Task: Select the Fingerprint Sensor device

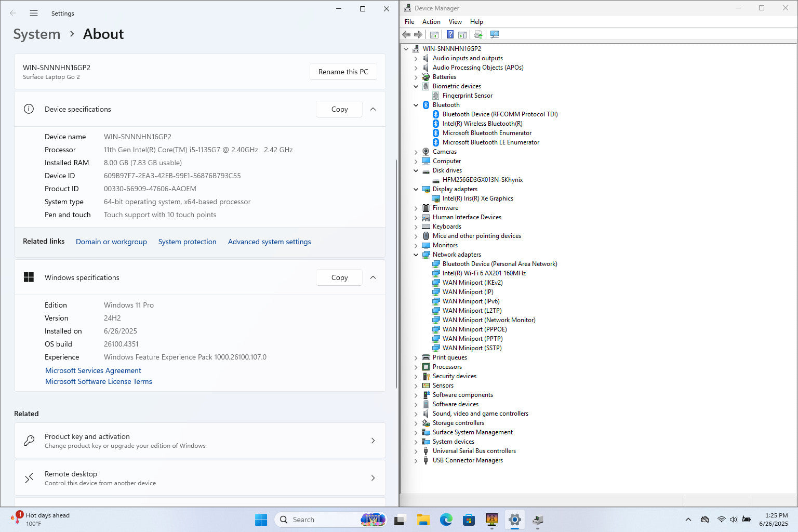Action: pos(467,96)
